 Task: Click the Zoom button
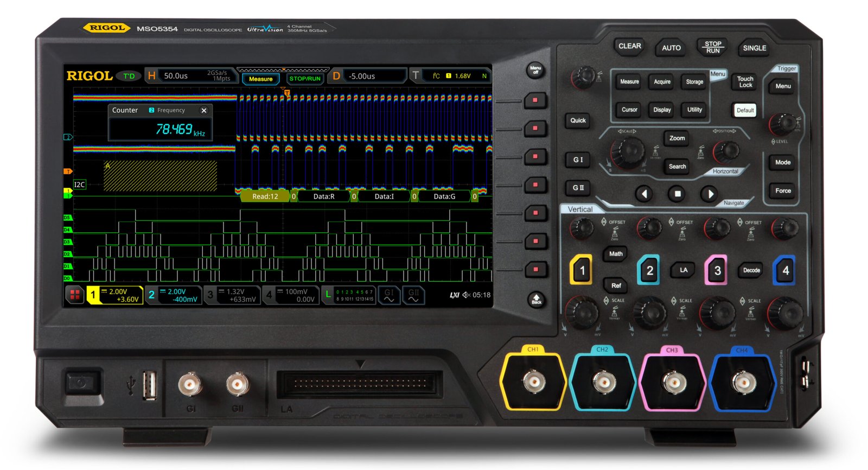(677, 138)
